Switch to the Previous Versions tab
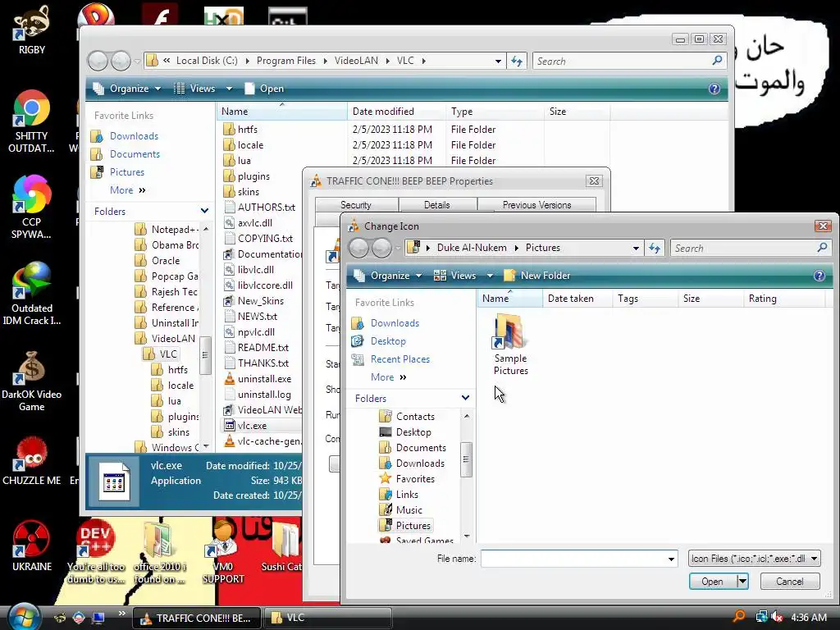Image resolution: width=840 pixels, height=630 pixels. pyautogui.click(x=536, y=205)
